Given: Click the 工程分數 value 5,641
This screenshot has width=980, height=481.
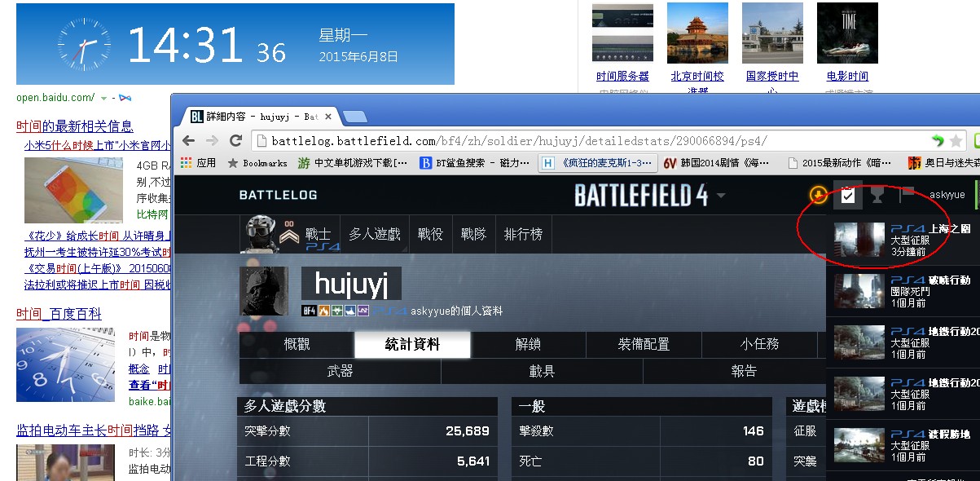Looking at the screenshot, I should coord(473,461).
